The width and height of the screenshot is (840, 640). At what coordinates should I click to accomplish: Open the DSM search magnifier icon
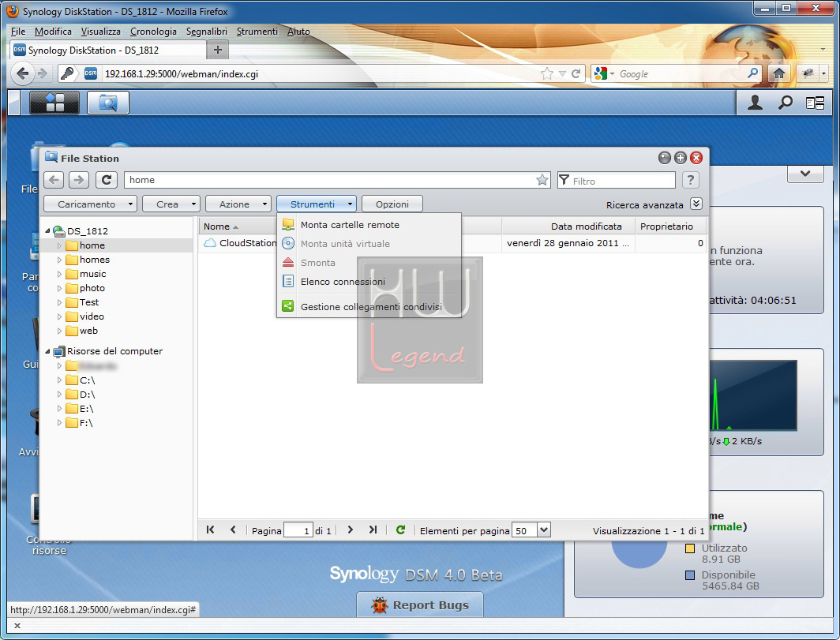[x=786, y=103]
